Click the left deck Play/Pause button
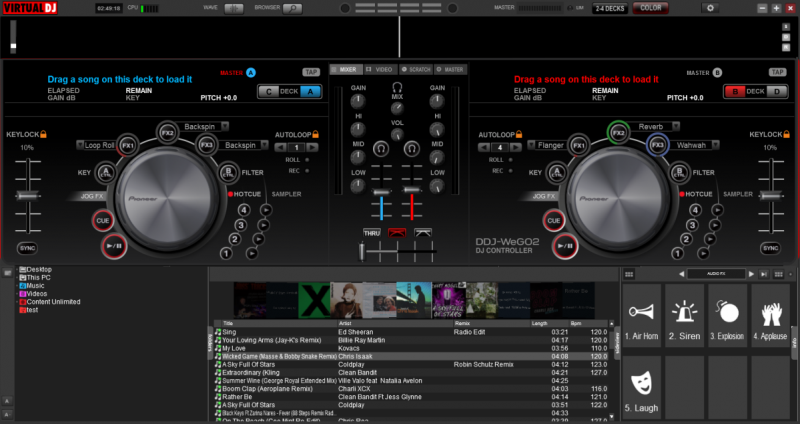The width and height of the screenshot is (800, 424). 114,246
